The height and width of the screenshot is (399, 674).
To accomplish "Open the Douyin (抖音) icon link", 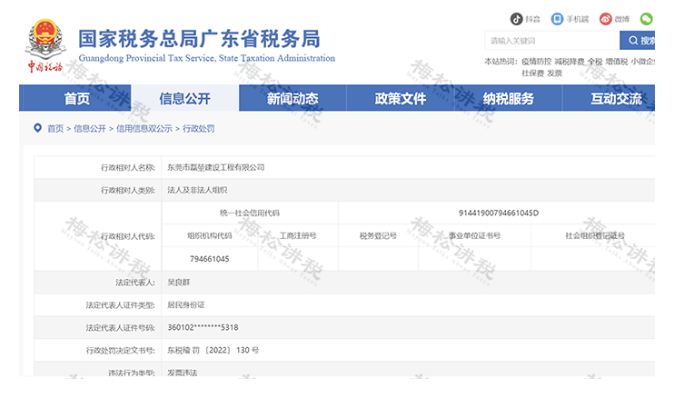I will pos(516,19).
